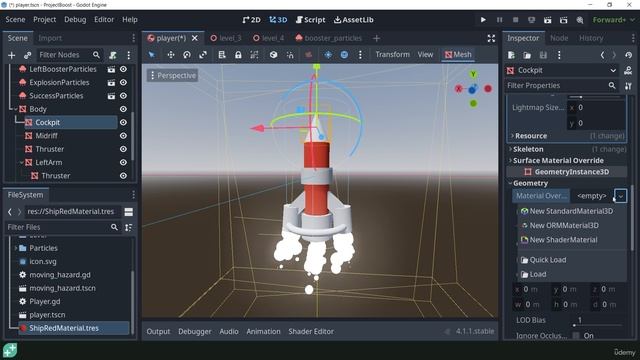640x360 pixels.
Task: Toggle preview sunlight icon
Action: (x=328, y=55)
